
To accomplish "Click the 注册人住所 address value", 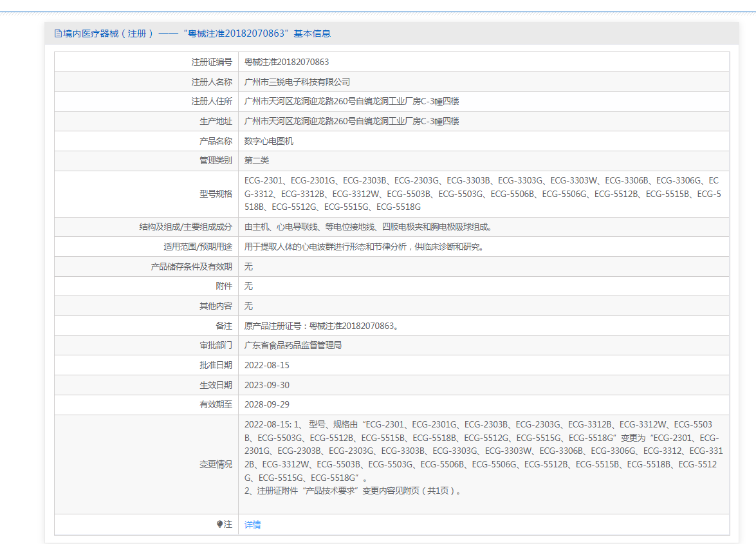I will pyautogui.click(x=351, y=101).
